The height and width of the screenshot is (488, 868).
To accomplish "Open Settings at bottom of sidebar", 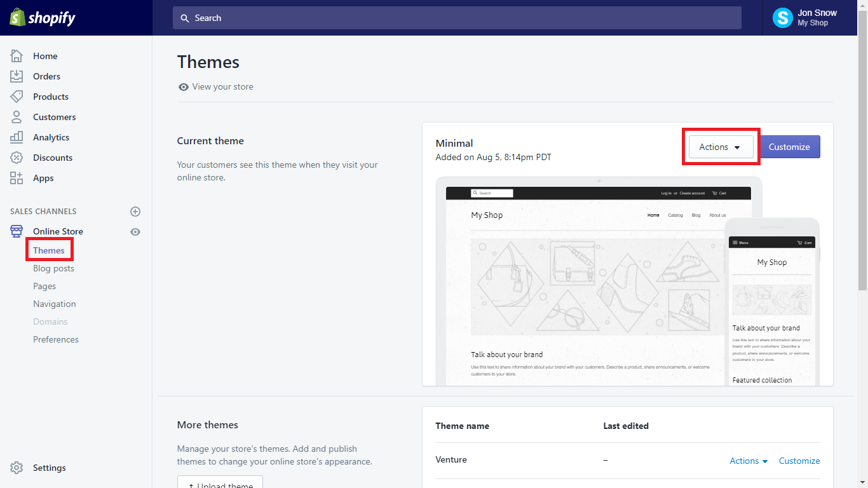I will pos(50,468).
